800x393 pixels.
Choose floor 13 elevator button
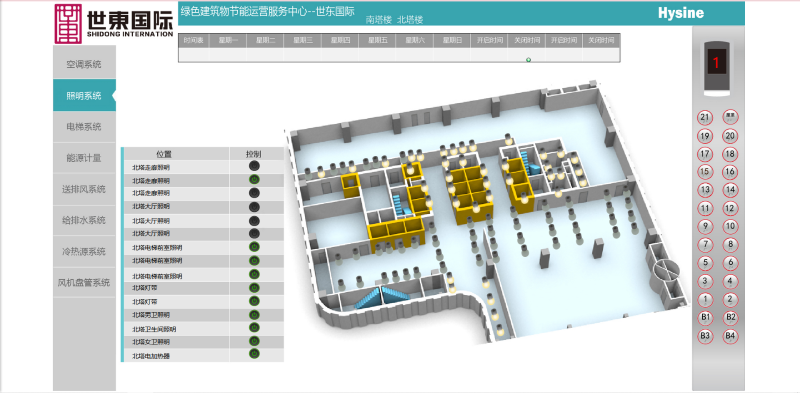tap(705, 190)
